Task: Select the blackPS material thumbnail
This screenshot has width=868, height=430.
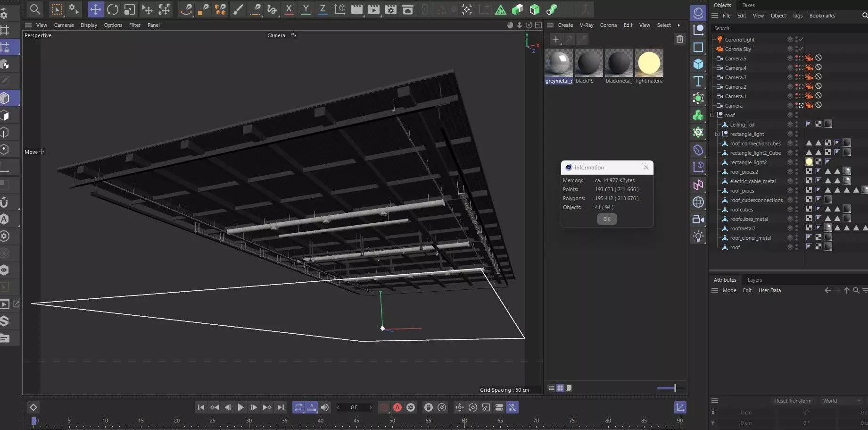Action: coord(588,63)
